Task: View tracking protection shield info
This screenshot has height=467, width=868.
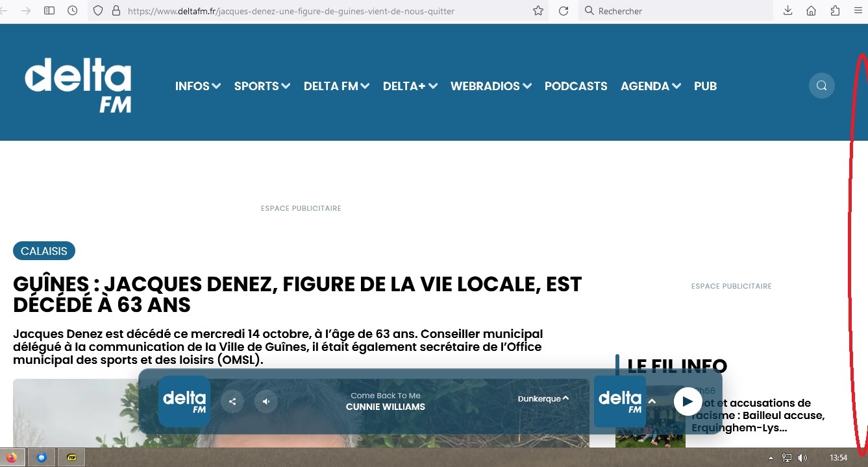Action: click(98, 11)
